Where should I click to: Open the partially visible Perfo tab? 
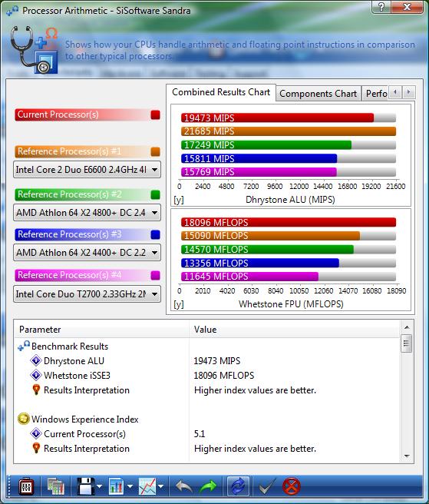(x=376, y=94)
